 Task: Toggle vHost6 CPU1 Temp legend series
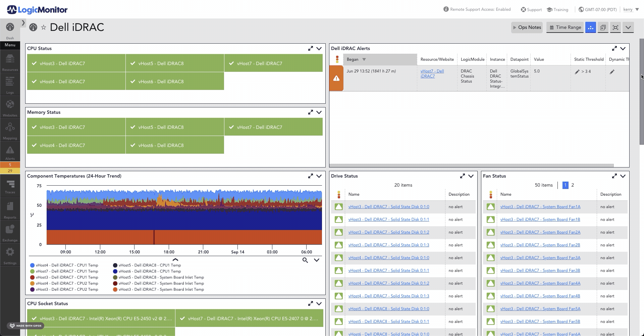point(147,271)
